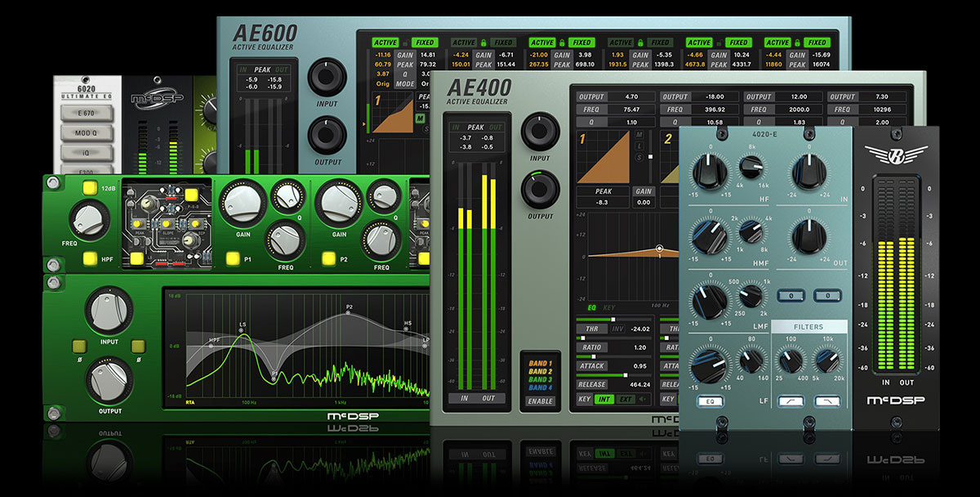Click the lock icon beside the -11.16 gain band in AE600

tap(404, 43)
